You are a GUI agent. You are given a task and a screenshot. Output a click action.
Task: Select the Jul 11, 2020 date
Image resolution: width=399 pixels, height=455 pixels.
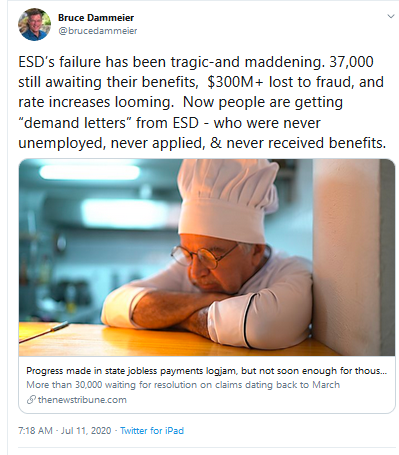(86, 431)
